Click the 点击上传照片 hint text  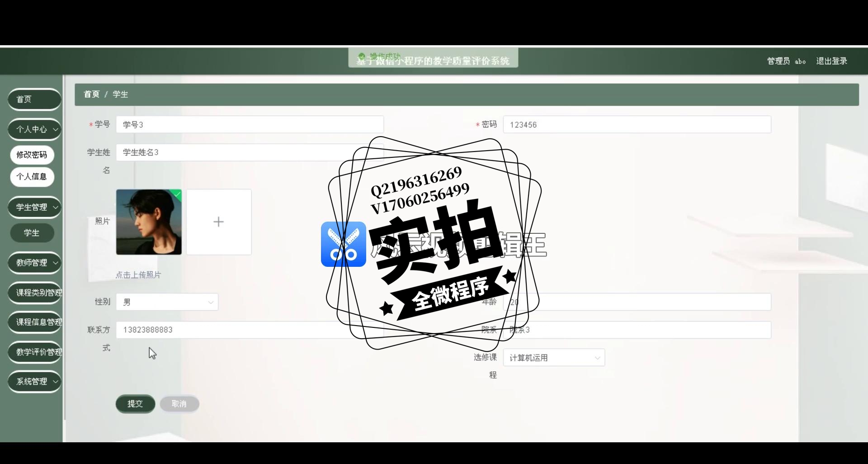pyautogui.click(x=138, y=275)
